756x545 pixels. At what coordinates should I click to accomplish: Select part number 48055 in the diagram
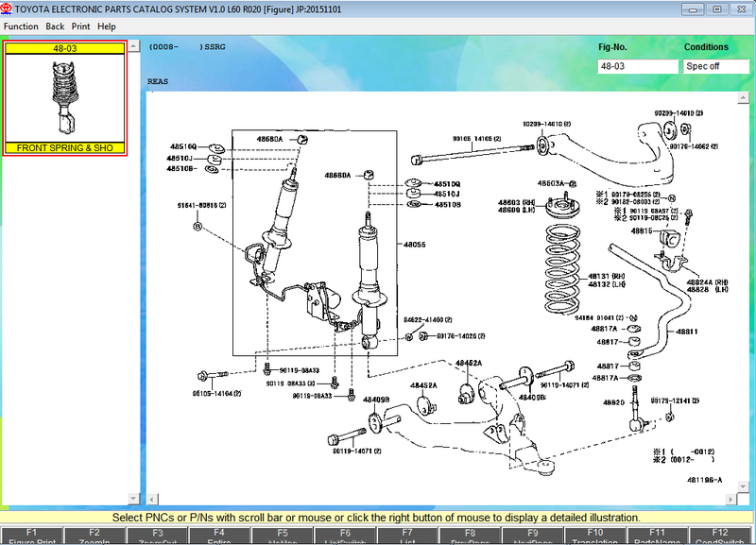click(x=415, y=244)
